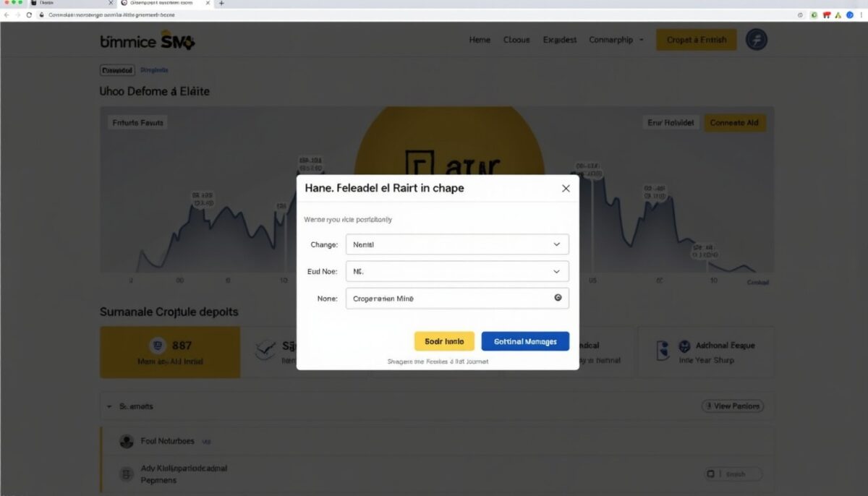The height and width of the screenshot is (496, 868).
Task: Click the blue browser profile icon
Action: pos(848,14)
